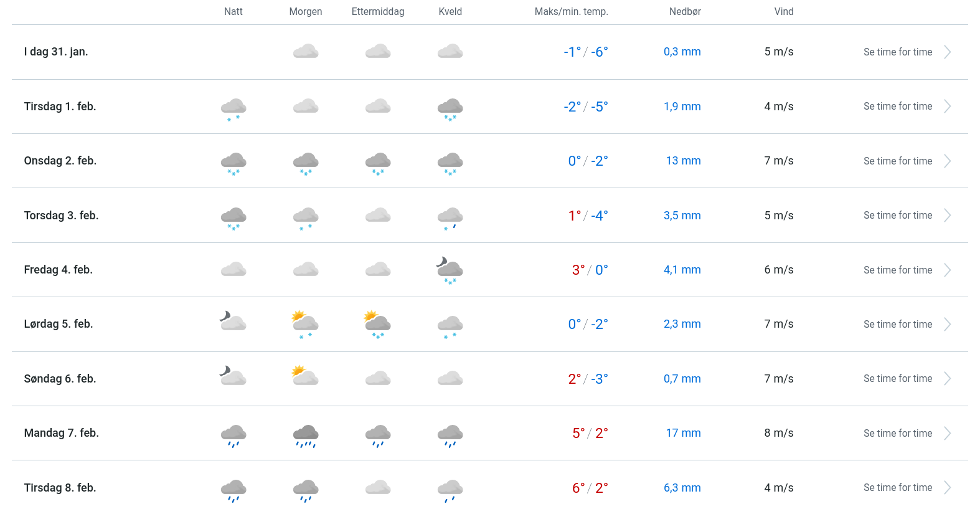Click Søndag 6. feb. night moon-cloud icon
This screenshot has width=980, height=514.
(233, 376)
